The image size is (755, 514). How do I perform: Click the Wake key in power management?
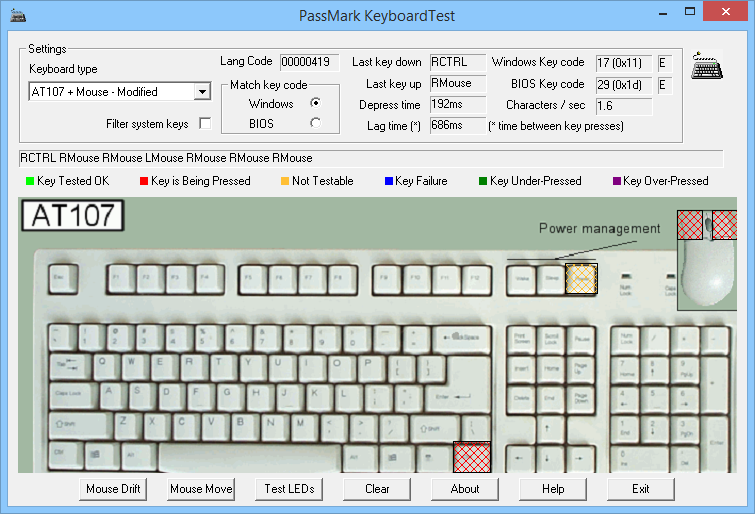point(522,279)
